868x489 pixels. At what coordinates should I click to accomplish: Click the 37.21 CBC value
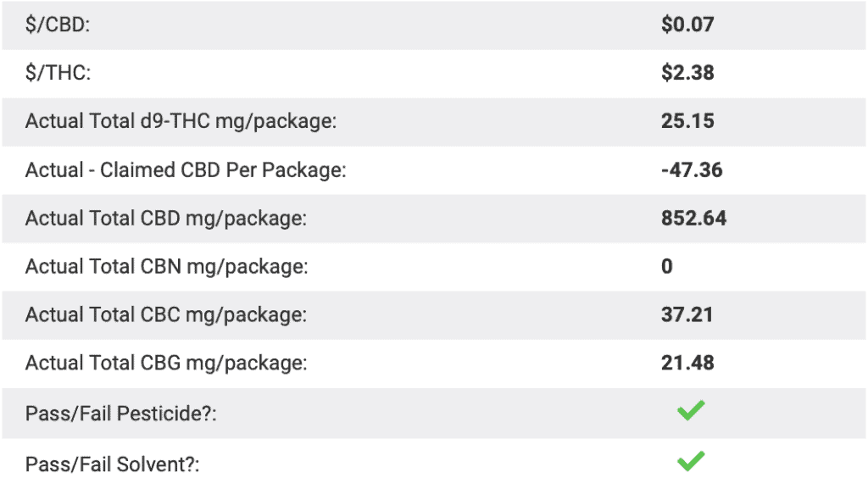point(687,314)
